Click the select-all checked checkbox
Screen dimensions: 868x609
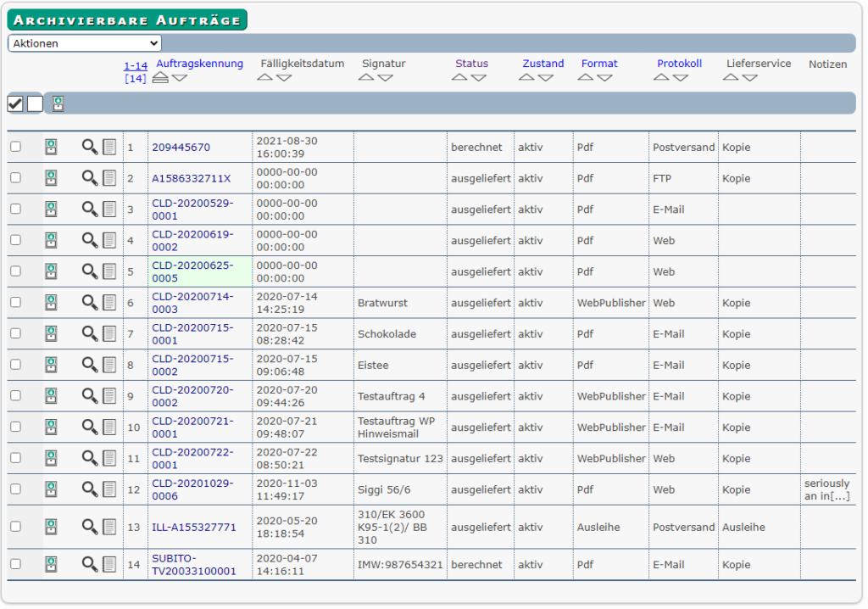pyautogui.click(x=15, y=103)
